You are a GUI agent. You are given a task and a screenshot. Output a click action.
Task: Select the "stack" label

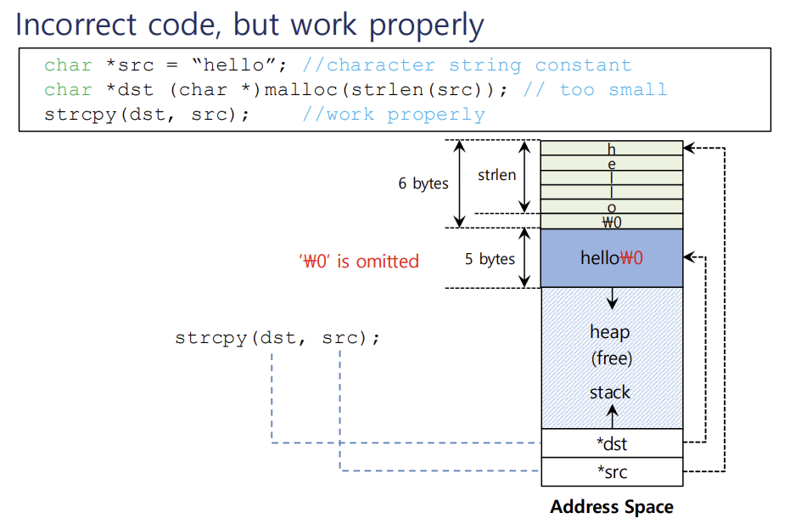pos(610,392)
